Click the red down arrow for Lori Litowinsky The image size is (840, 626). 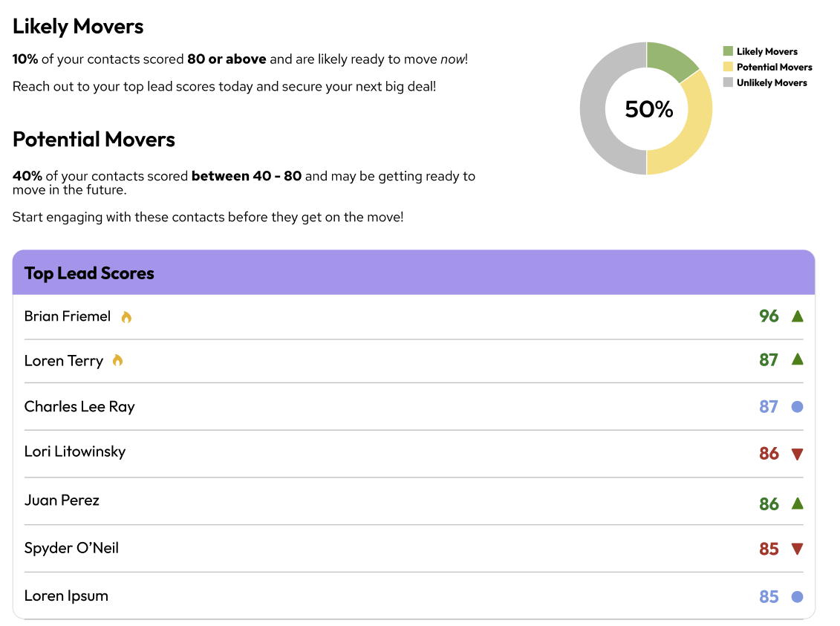coord(798,454)
